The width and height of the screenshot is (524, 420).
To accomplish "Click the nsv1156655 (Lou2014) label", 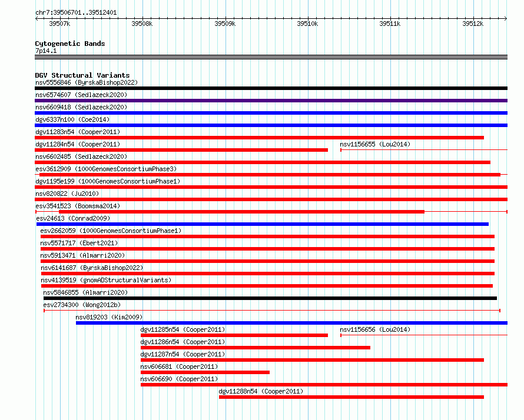I will [x=375, y=144].
